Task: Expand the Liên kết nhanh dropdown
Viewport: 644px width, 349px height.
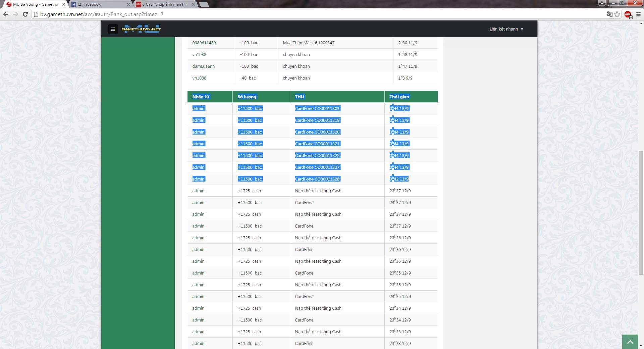Action: [506, 29]
